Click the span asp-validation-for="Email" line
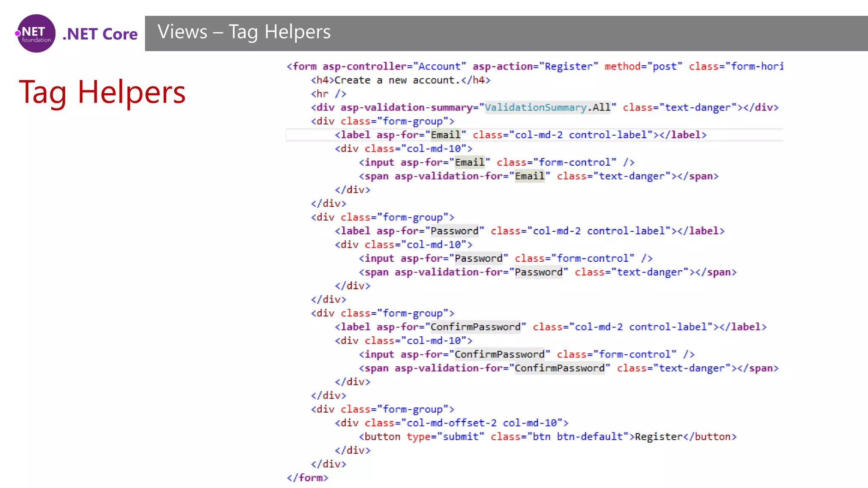868x488 pixels. click(539, 176)
